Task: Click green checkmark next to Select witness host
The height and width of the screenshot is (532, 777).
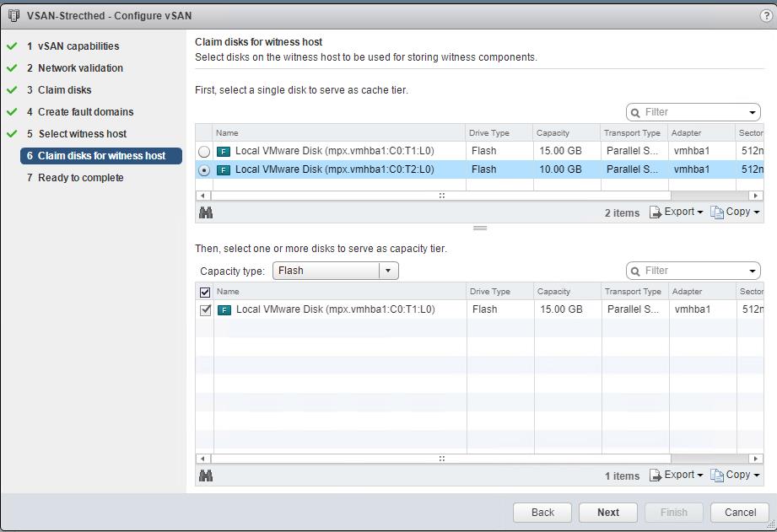Action: coord(12,134)
